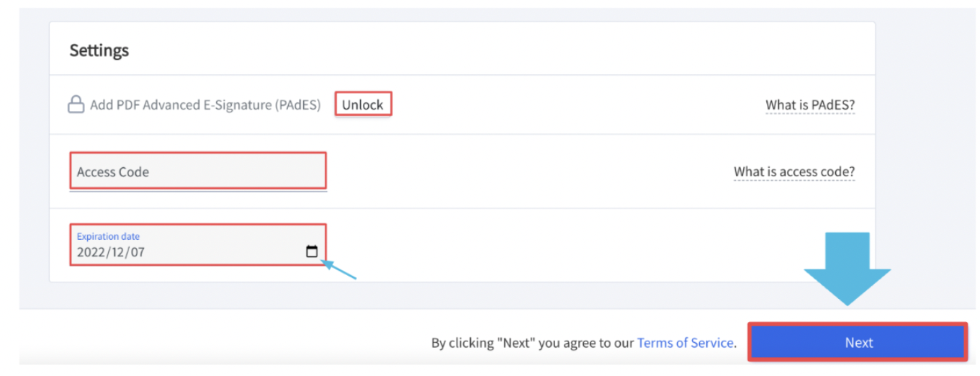Click the Settings section heading
Image resolution: width=980 pixels, height=376 pixels.
[x=99, y=50]
